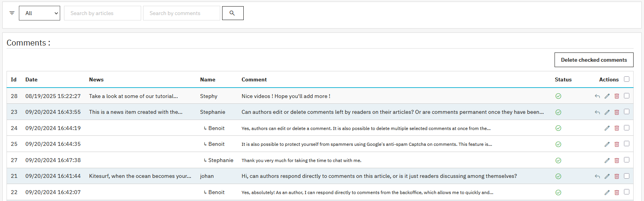Reply to Stephanie's comment id 23
This screenshot has width=644, height=201.
coord(597,112)
